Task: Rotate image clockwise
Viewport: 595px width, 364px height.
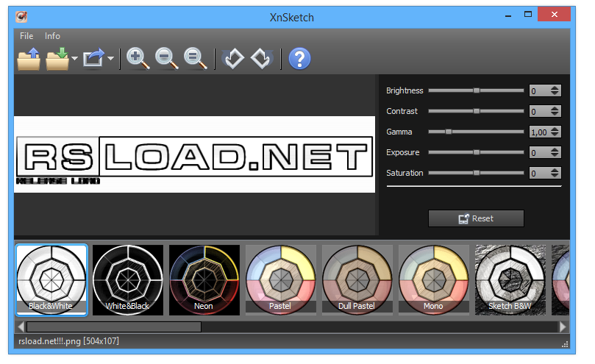Action: pos(261,59)
